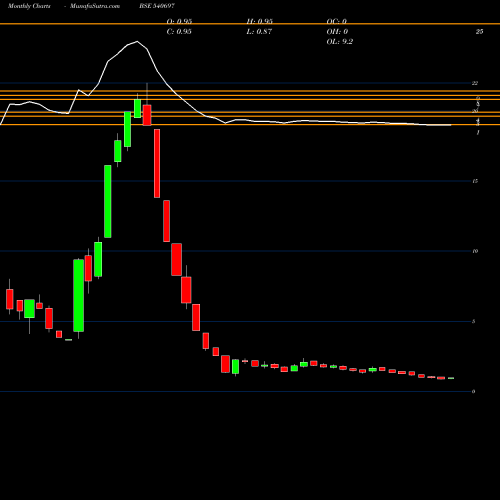Screen dimensions: 500x500
Task: Click the 25 price axis label
Action: click(479, 32)
